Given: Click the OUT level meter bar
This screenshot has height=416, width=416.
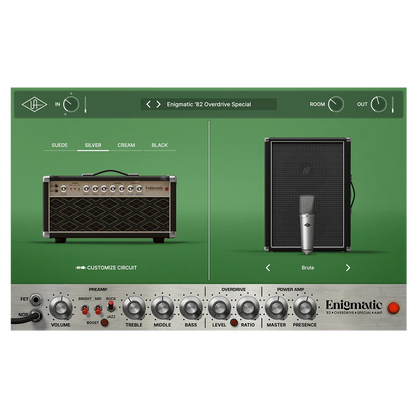Looking at the screenshot, I should [393, 105].
